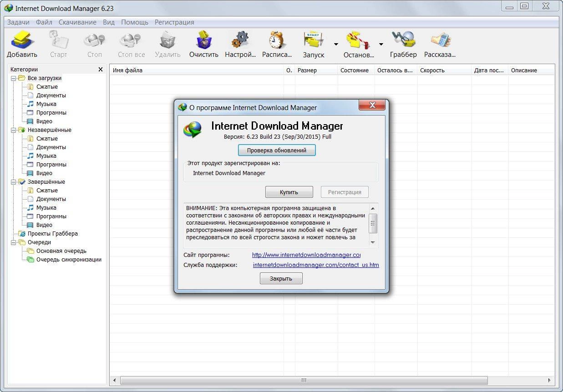
Task: Open the Скачивание menu
Action: tap(77, 22)
